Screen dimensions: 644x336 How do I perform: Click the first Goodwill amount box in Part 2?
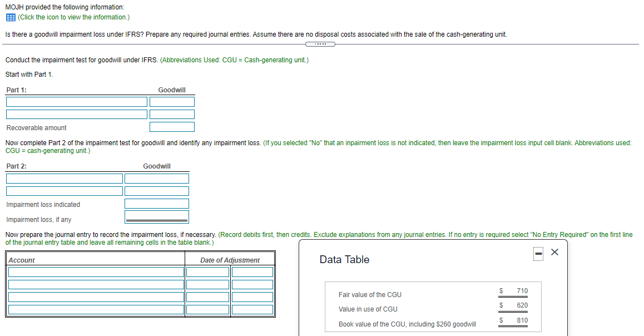[x=156, y=178]
